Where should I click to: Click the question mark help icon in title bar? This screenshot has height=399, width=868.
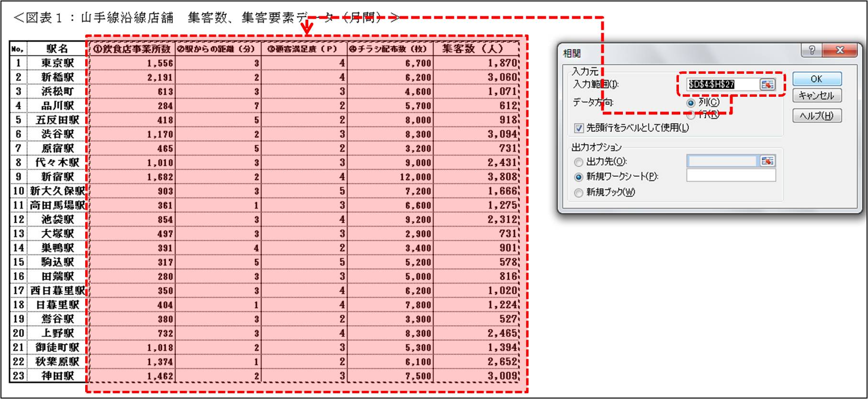[x=812, y=50]
